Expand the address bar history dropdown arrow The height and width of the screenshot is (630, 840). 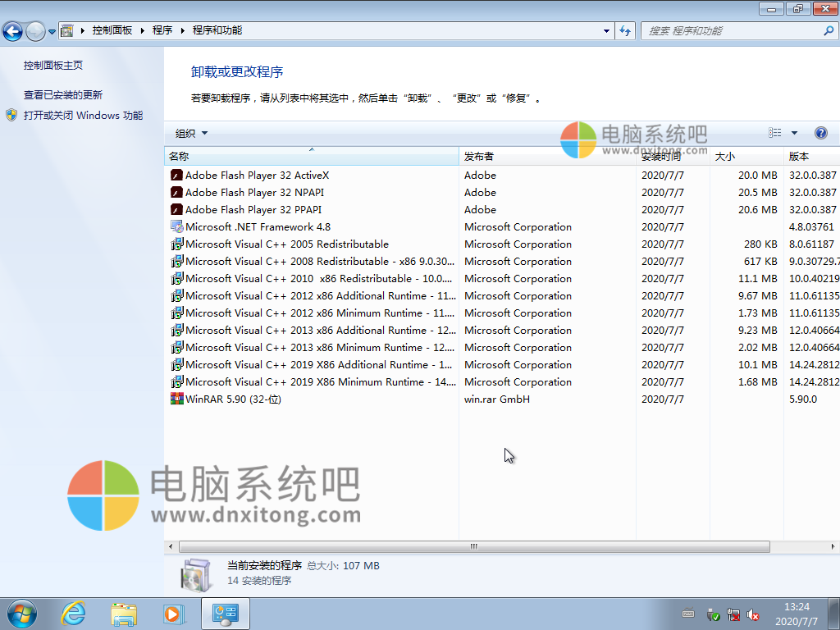point(605,30)
